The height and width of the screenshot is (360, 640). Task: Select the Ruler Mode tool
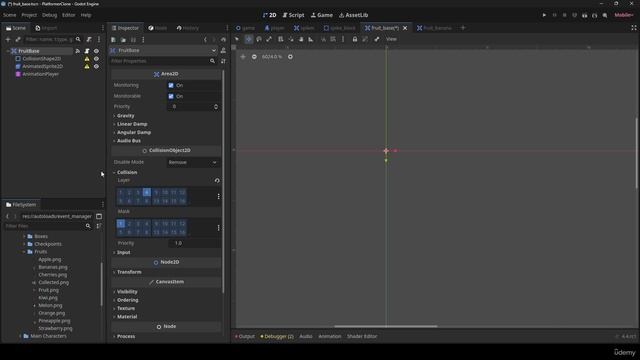pos(311,39)
